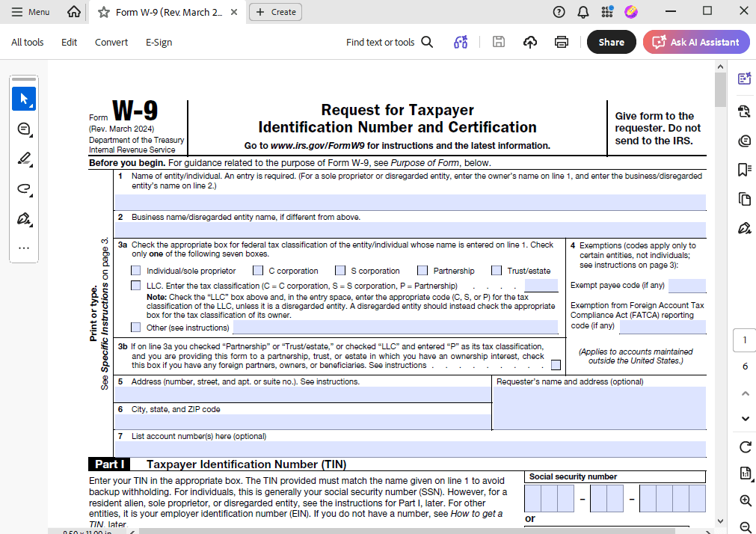Click the line 1 Name entry field
Viewport: 756px width, 534px height.
(x=411, y=202)
